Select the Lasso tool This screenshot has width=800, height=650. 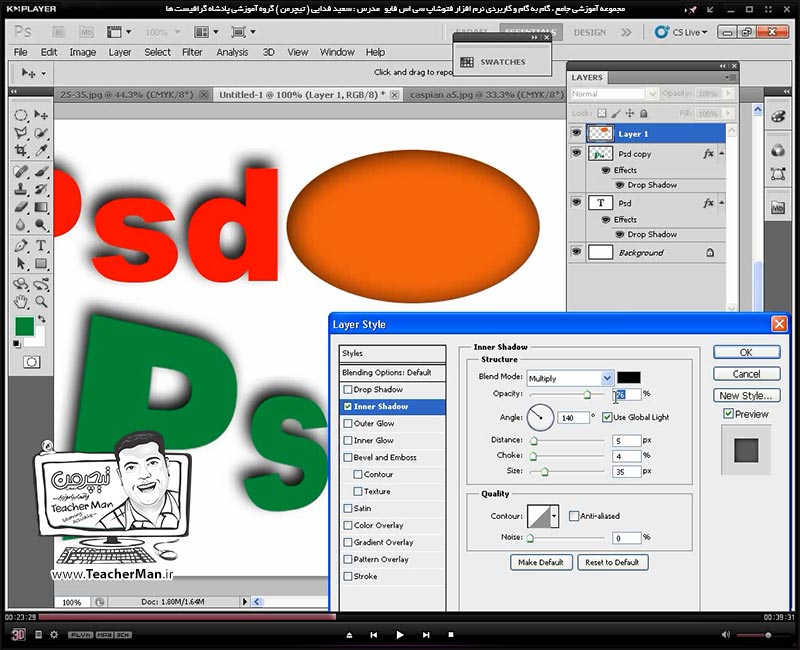20,133
